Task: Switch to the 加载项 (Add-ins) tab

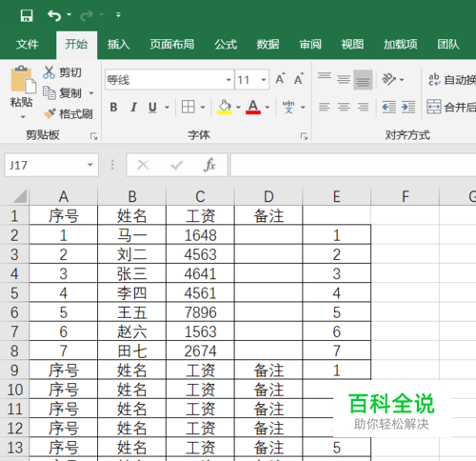Action: (401, 45)
